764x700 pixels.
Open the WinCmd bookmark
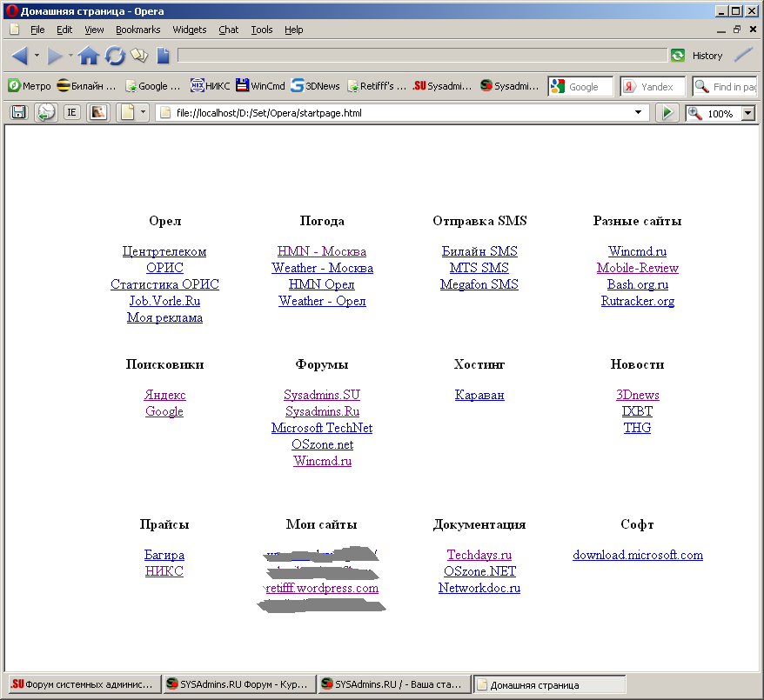261,86
